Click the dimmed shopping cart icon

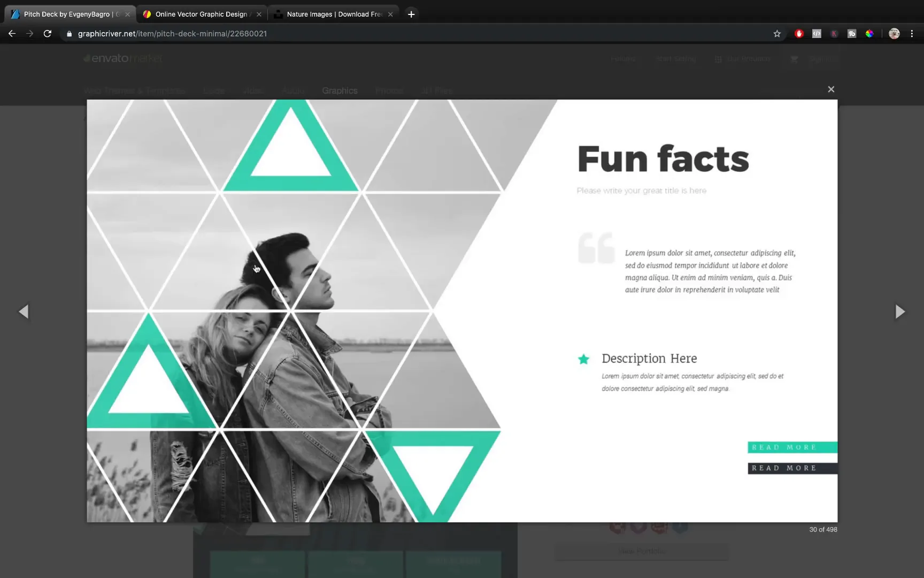click(794, 59)
